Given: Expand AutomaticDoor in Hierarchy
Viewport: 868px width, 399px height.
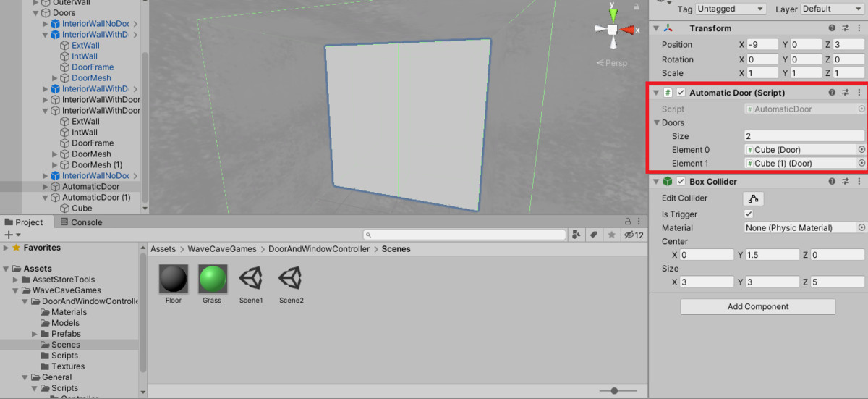Looking at the screenshot, I should tap(46, 187).
